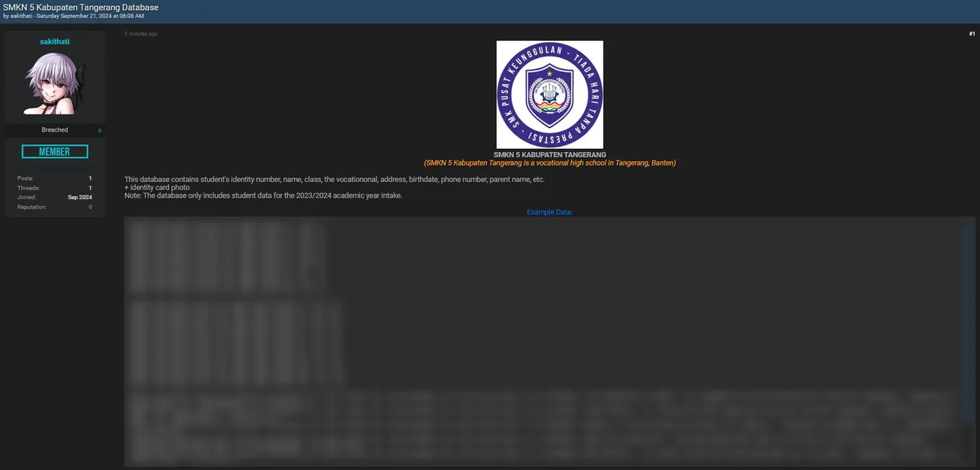Viewport: 980px width, 470px height.
Task: Open the post number #1 permalink
Action: 972,34
